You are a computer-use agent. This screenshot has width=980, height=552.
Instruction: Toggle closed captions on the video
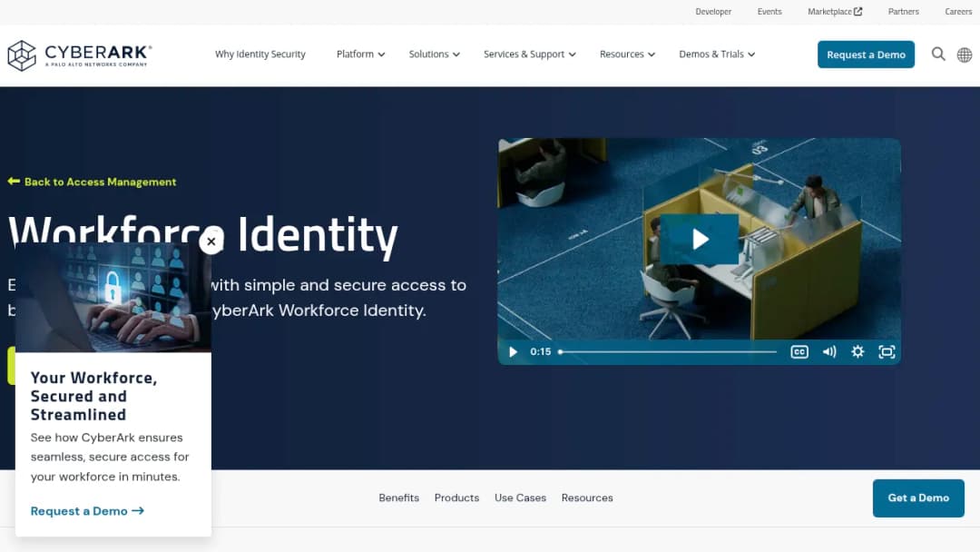(799, 352)
